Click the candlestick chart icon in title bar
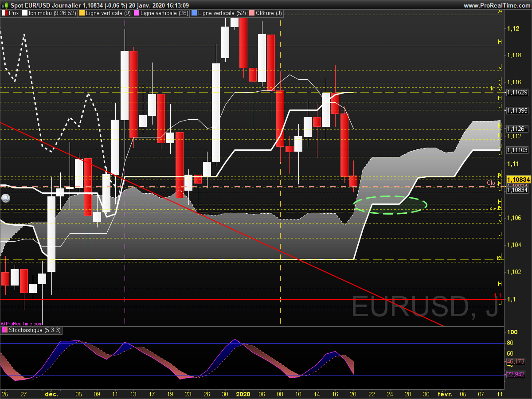The height and width of the screenshot is (399, 532). tap(4, 5)
